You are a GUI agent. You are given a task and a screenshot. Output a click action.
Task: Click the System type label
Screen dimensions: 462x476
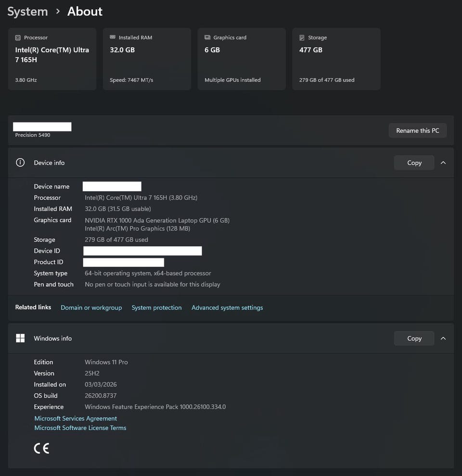(51, 273)
